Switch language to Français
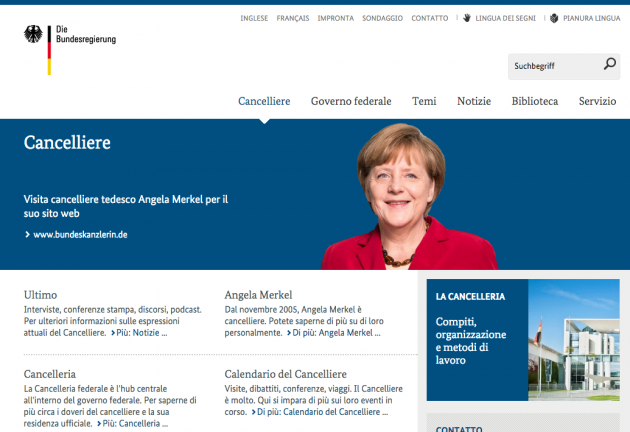Viewport: 630px width, 432px height. point(293,18)
